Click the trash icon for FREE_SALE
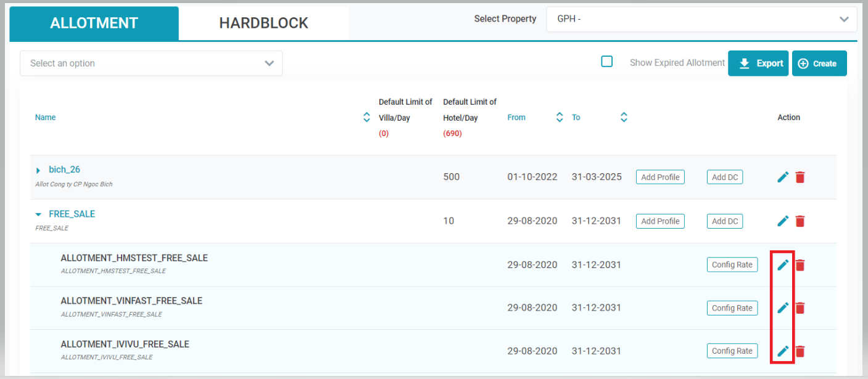The width and height of the screenshot is (868, 379). click(800, 221)
